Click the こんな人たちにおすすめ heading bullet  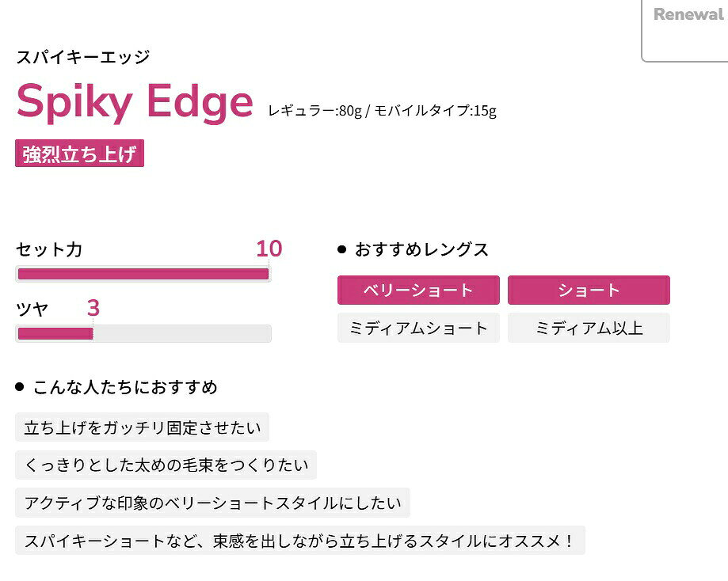(x=20, y=387)
